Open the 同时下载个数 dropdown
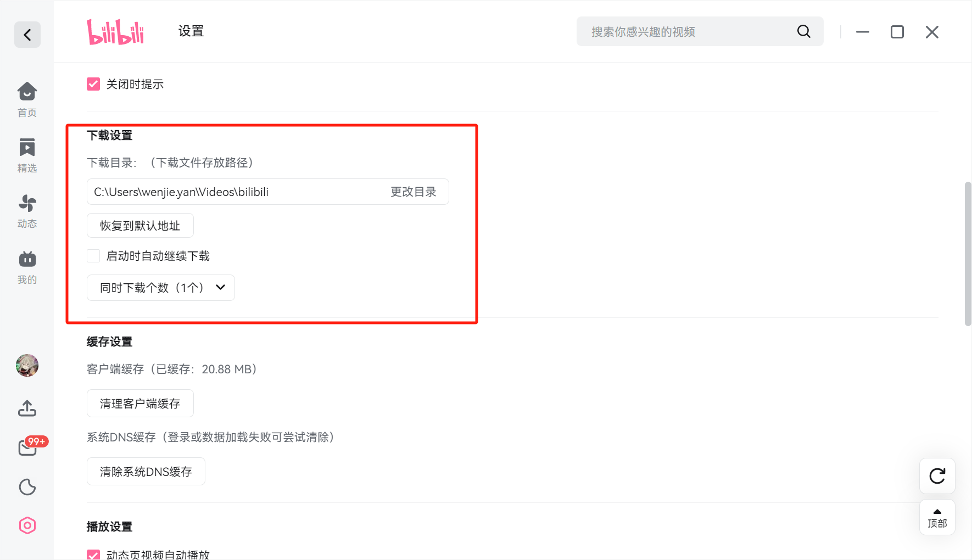 pos(160,287)
